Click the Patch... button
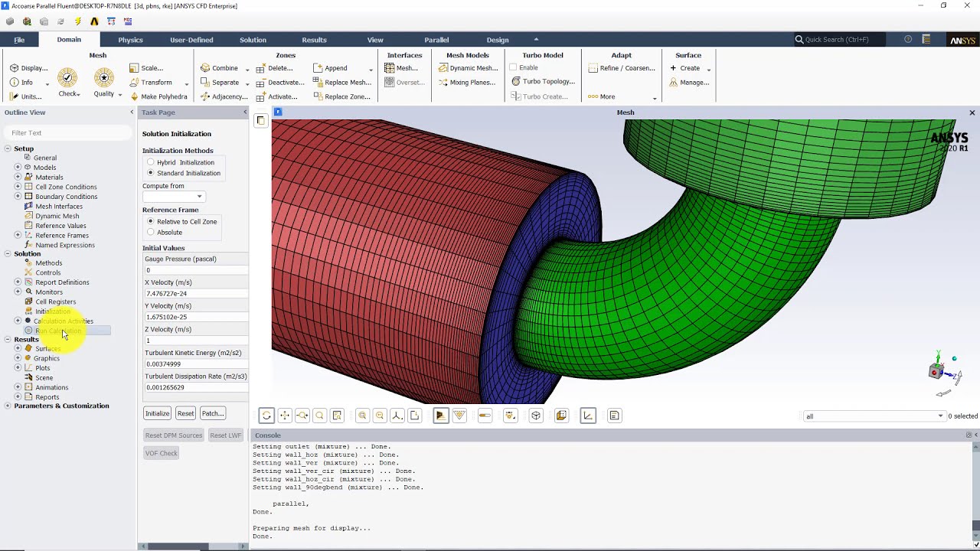Screen dimensions: 980x551 212,413
